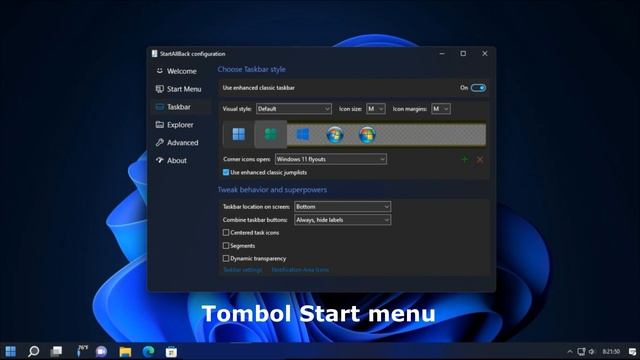640x360 pixels.
Task: Expand the Icon size dropdown
Action: pyautogui.click(x=376, y=109)
